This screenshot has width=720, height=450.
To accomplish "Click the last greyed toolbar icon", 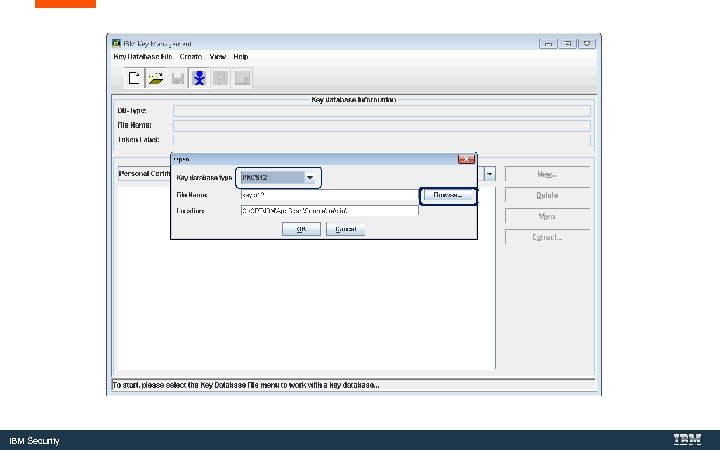I will 242,78.
